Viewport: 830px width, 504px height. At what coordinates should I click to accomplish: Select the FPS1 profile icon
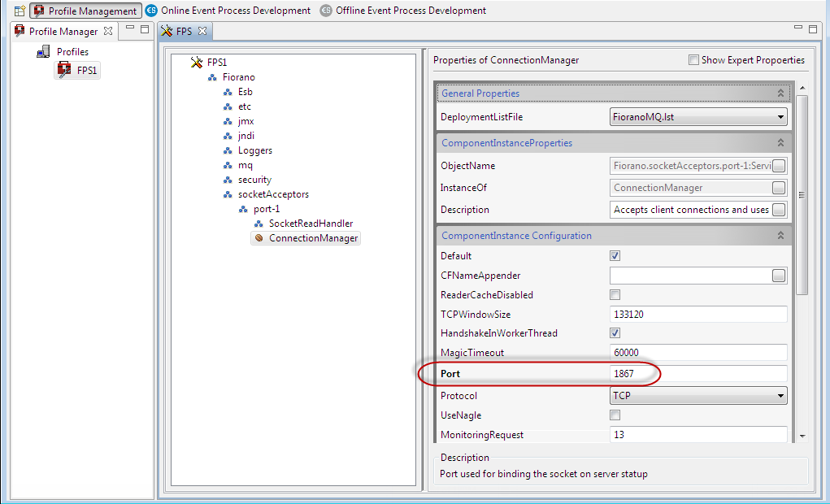click(64, 71)
